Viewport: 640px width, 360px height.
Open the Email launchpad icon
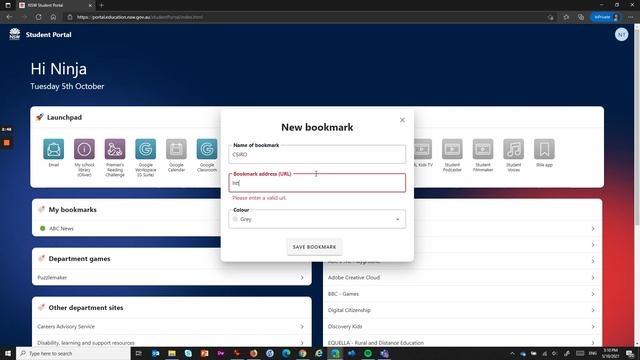(53, 149)
